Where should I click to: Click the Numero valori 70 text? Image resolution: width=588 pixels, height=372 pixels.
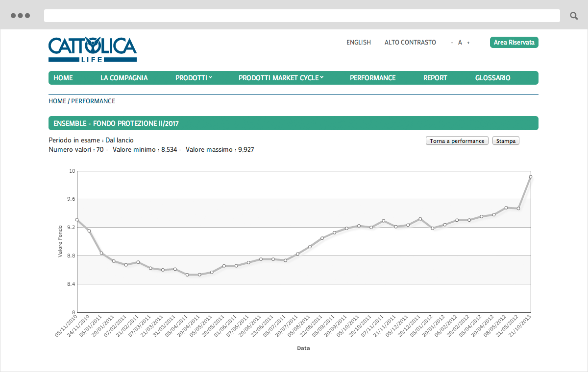pos(76,149)
